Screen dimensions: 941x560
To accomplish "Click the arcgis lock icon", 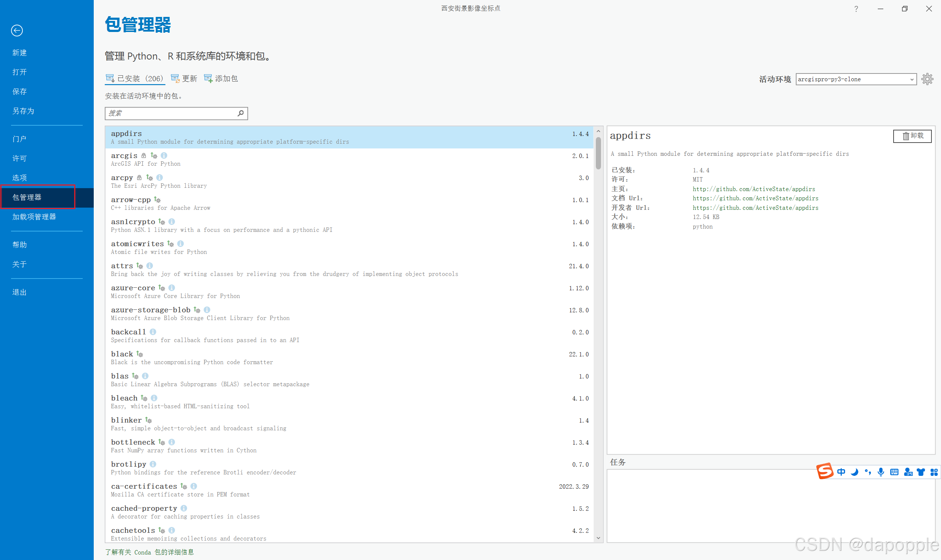I will [x=143, y=155].
